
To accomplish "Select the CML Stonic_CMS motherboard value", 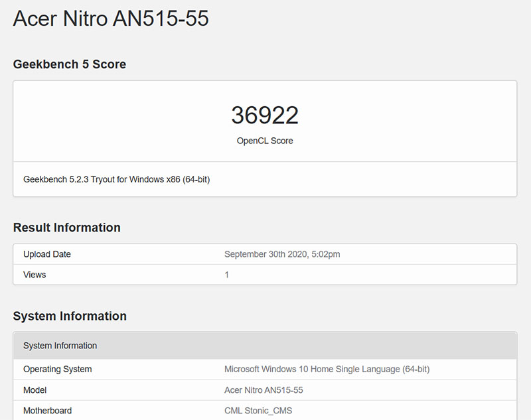I will 260,411.
